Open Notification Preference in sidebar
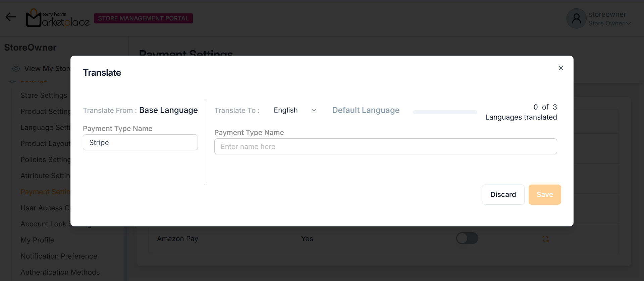The image size is (644, 281). (x=59, y=256)
